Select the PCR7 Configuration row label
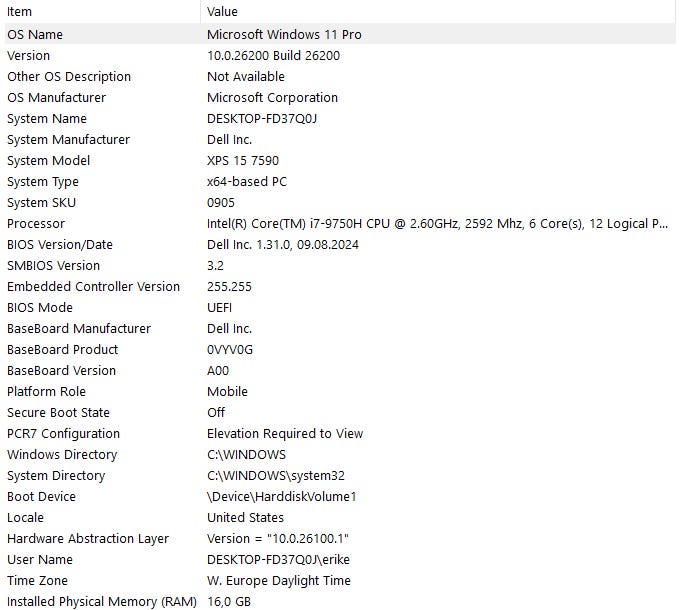Viewport: 679px width, 610px height. tap(63, 433)
